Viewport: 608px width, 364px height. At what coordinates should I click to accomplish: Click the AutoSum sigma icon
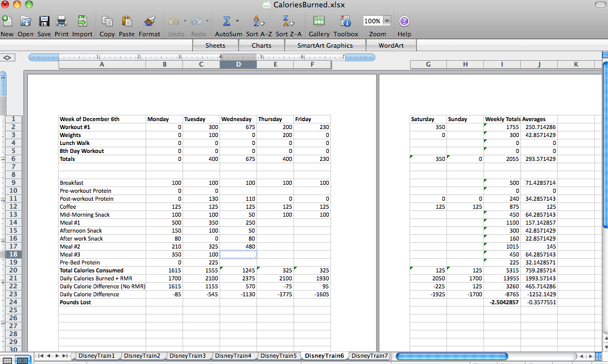[x=226, y=21]
